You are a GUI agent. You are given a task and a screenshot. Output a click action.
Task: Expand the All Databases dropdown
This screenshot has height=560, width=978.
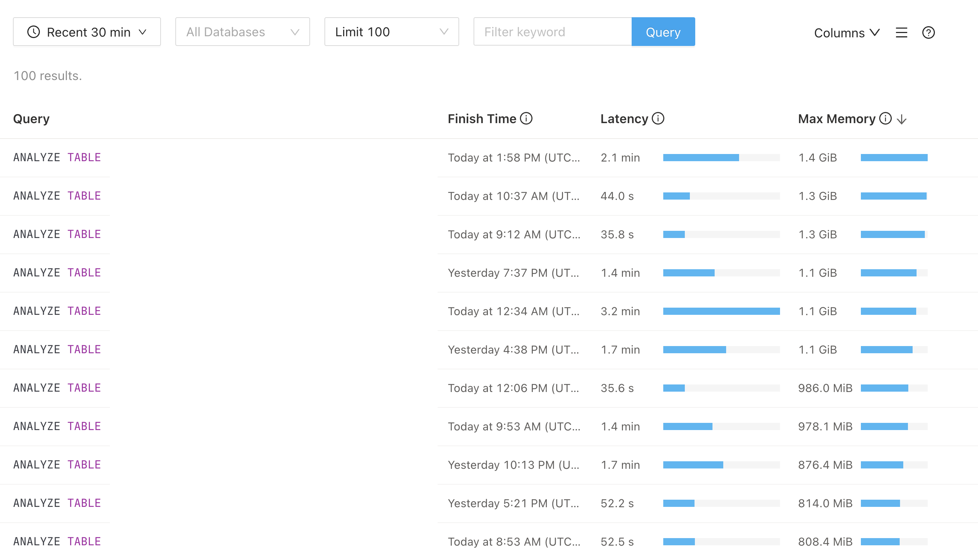tap(243, 32)
